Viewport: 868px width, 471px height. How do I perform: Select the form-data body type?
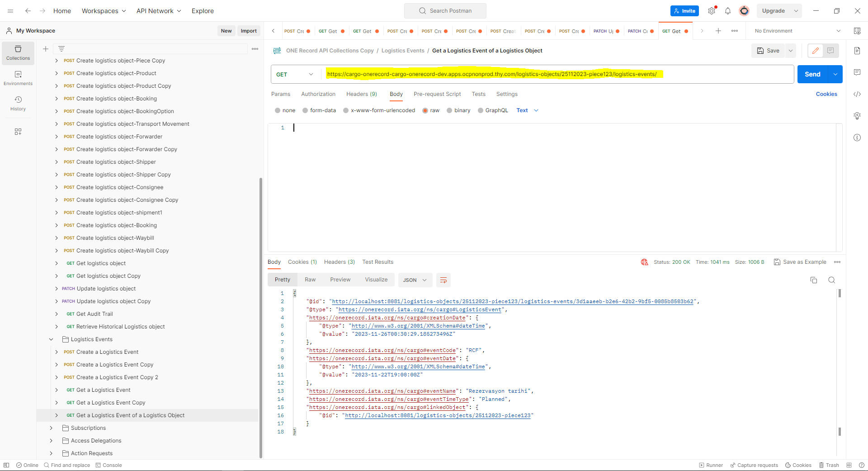[x=305, y=110]
